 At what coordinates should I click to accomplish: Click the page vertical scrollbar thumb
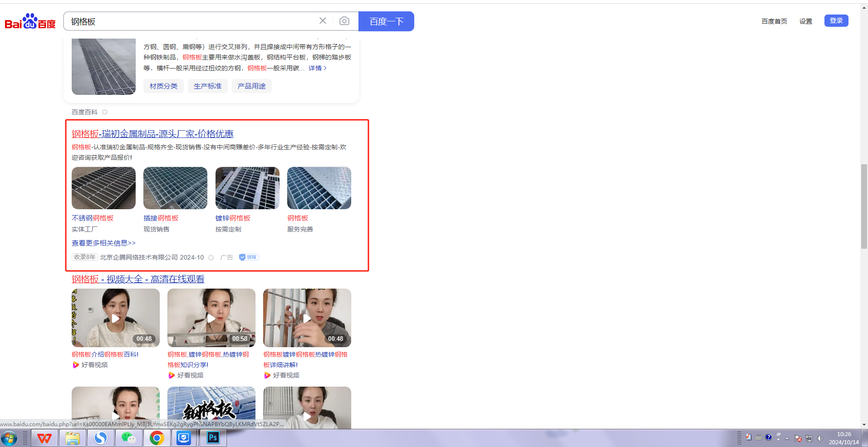coord(864,206)
